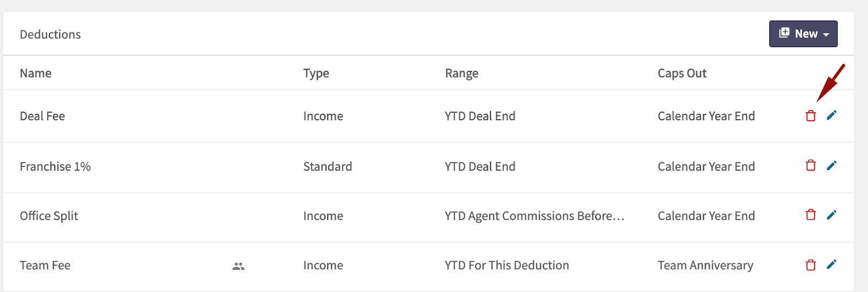Click the Range column header
Viewport: 868px width, 292px height.
(462, 73)
